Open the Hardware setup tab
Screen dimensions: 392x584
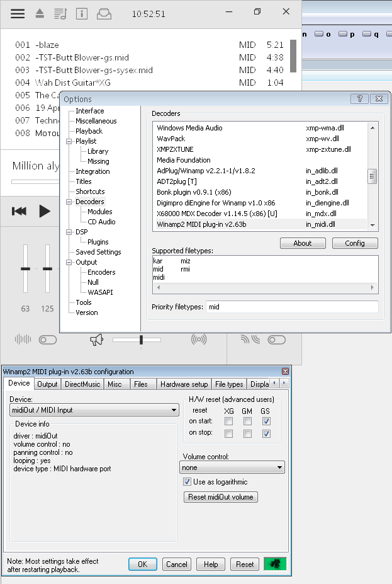184,384
